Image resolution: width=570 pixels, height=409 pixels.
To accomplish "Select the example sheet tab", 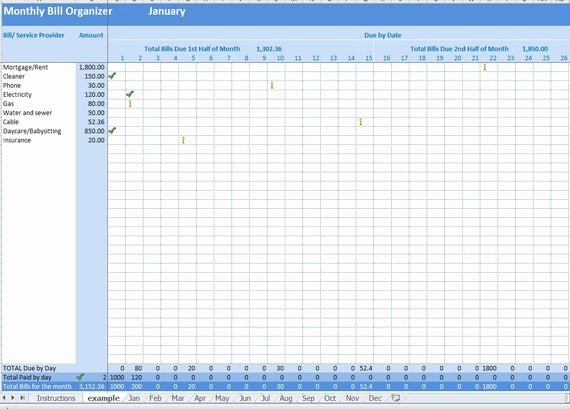I will (103, 398).
